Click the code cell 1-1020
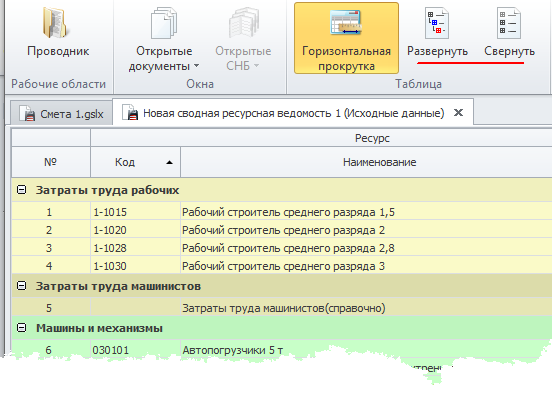 pos(135,230)
